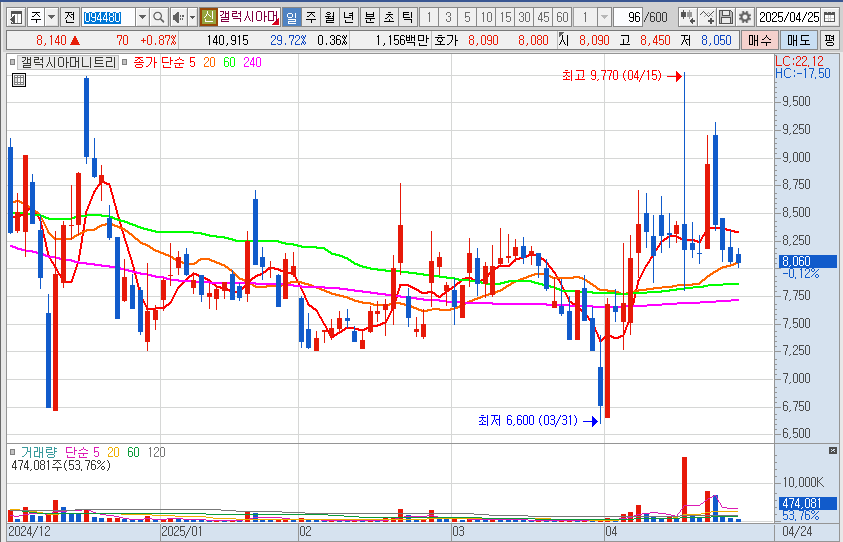Click the green '신' badge icon
The height and width of the screenshot is (542, 843).
(x=208, y=17)
